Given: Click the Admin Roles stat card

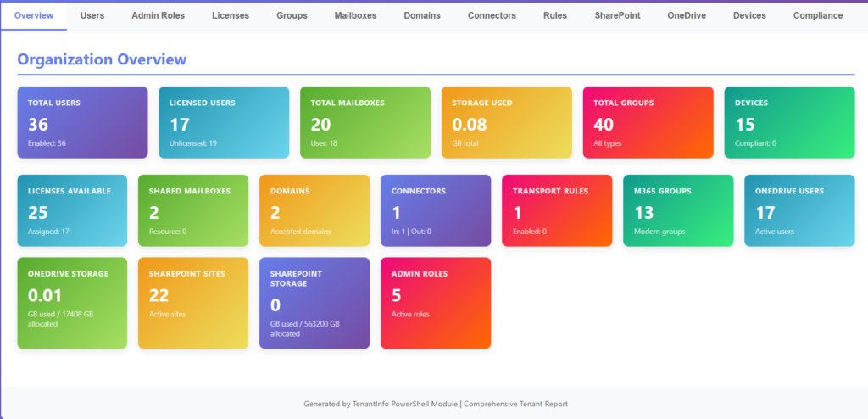Looking at the screenshot, I should (436, 303).
